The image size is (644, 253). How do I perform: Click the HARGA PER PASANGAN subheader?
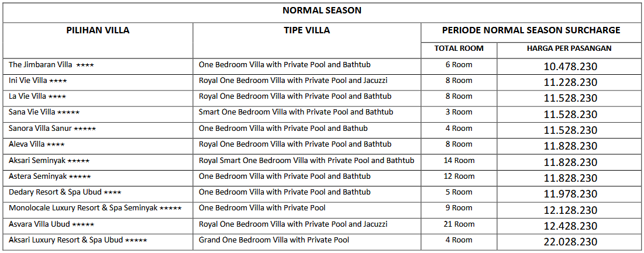point(569,48)
